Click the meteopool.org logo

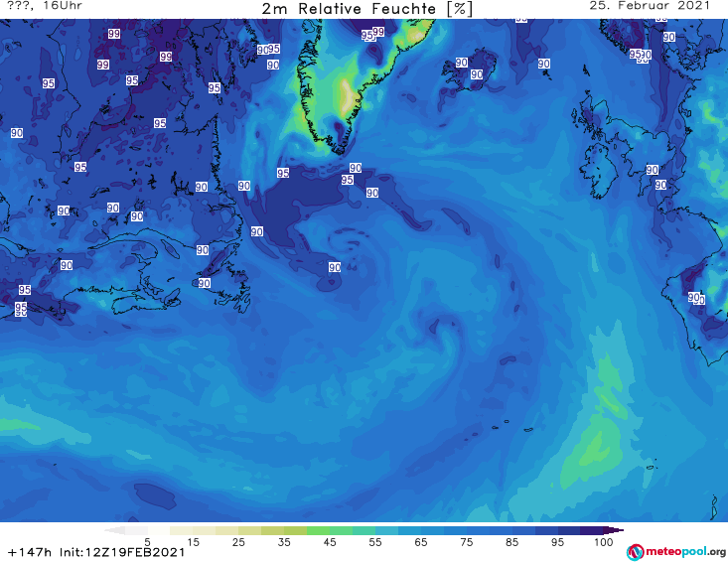pyautogui.click(x=676, y=552)
